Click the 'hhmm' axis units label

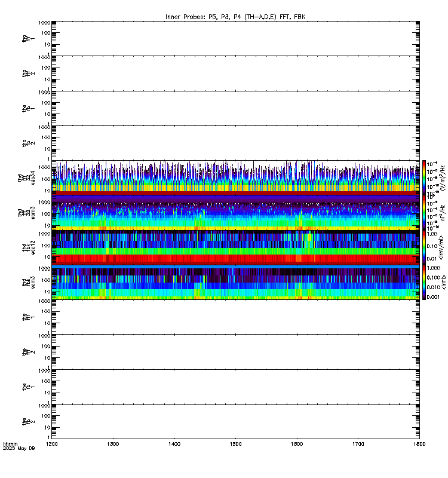[x=10, y=444]
